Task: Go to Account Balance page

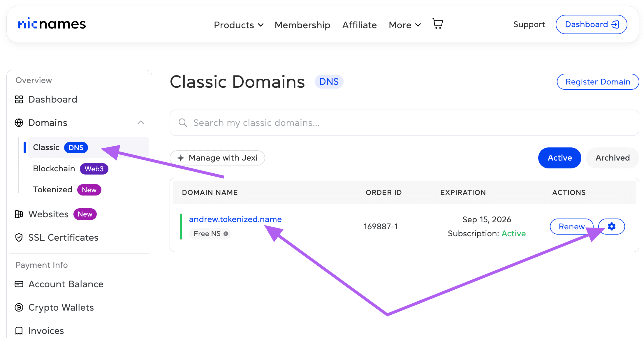Action: tap(66, 284)
